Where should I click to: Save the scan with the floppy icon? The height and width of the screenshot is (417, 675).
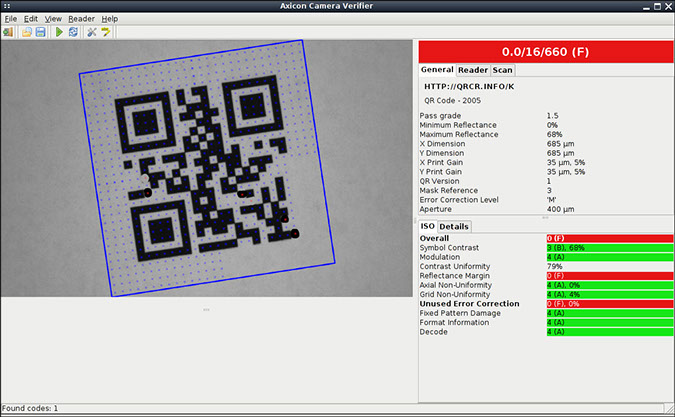point(40,32)
